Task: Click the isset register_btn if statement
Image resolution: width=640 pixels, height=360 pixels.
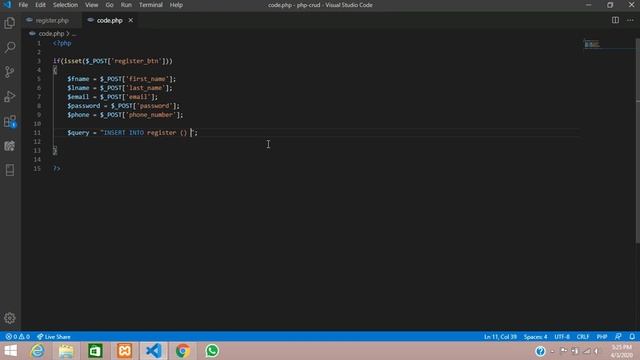Action: coord(113,61)
